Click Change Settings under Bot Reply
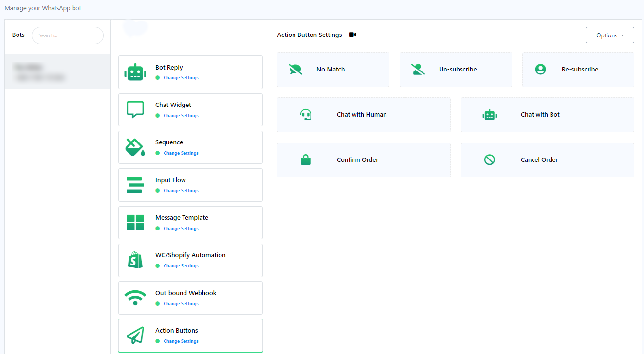644x354 pixels. (181, 78)
